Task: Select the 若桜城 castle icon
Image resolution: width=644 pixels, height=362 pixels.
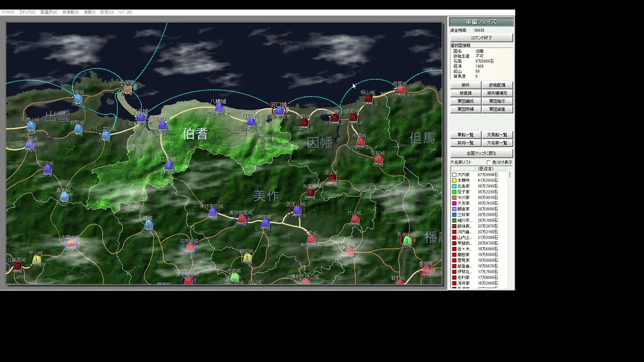Action: [x=378, y=159]
